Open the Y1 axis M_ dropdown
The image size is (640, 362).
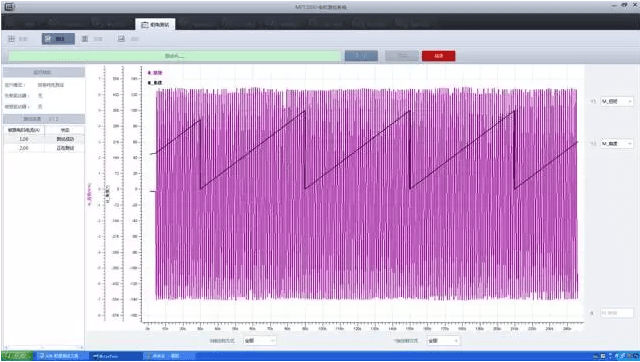(616, 101)
